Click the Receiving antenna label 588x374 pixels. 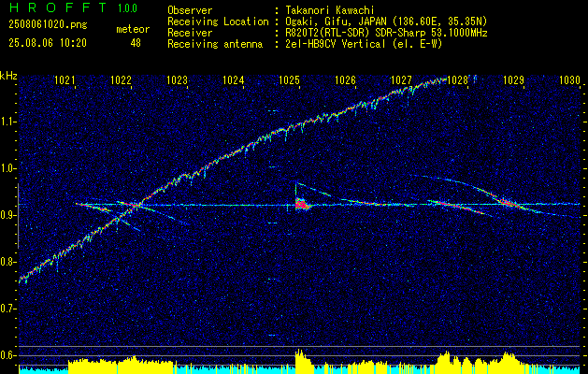pyautogui.click(x=215, y=44)
